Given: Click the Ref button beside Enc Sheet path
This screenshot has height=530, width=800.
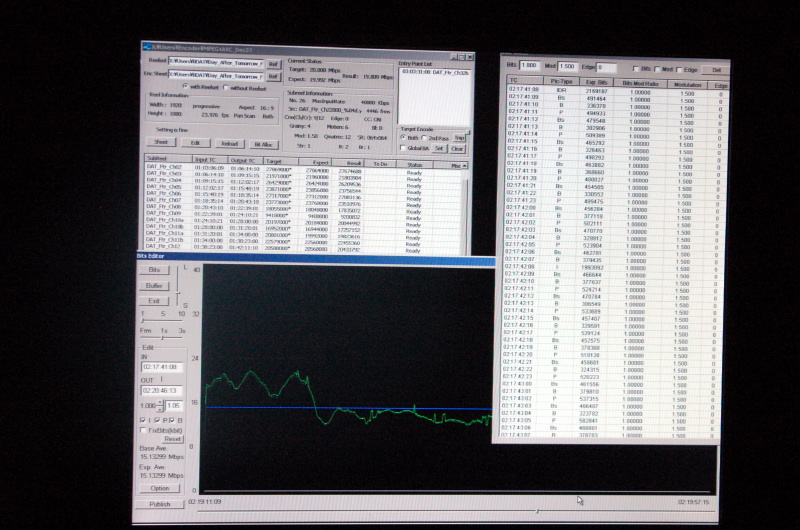Looking at the screenshot, I should pos(272,75).
